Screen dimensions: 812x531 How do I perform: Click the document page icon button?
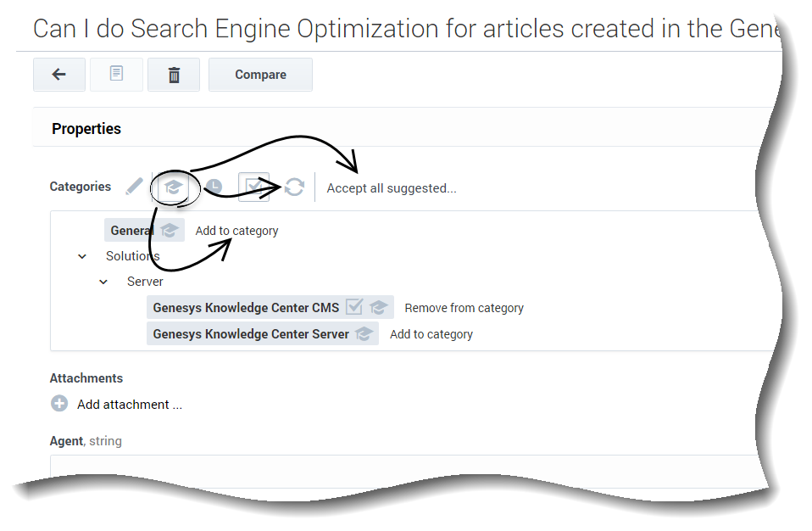116,75
